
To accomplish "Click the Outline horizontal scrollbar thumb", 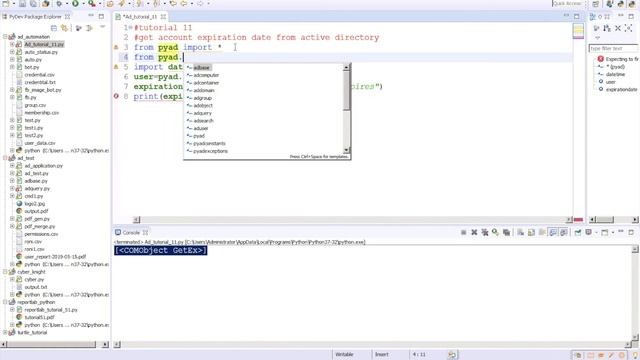I will click(605, 220).
